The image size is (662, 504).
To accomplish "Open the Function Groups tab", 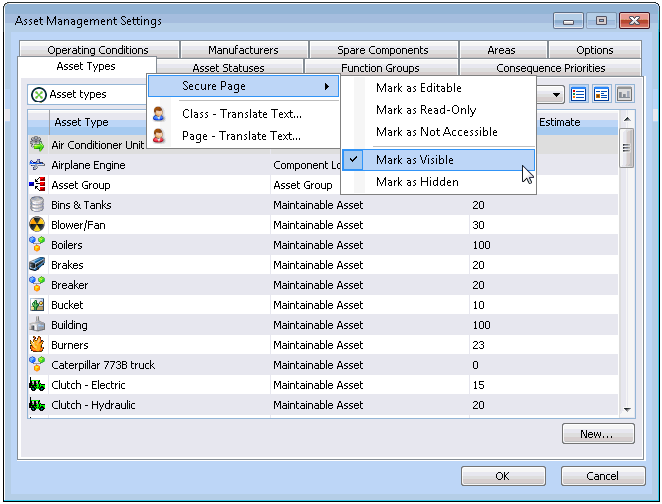I will pos(380,68).
